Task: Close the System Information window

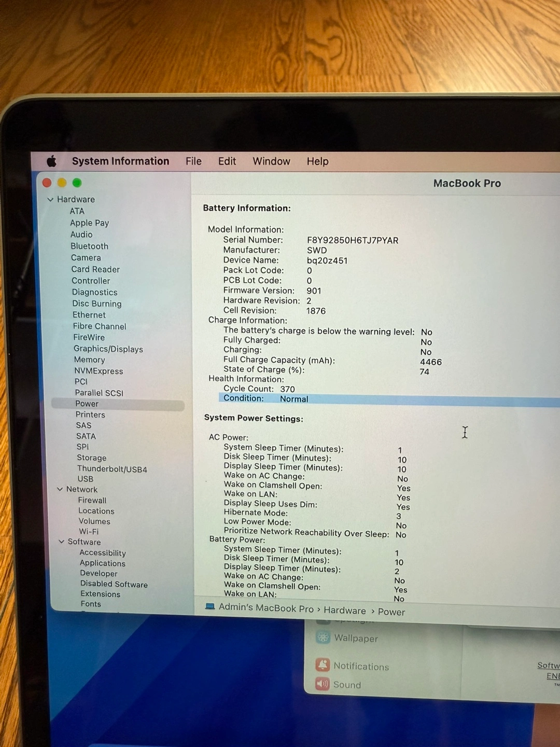Action: click(x=47, y=183)
